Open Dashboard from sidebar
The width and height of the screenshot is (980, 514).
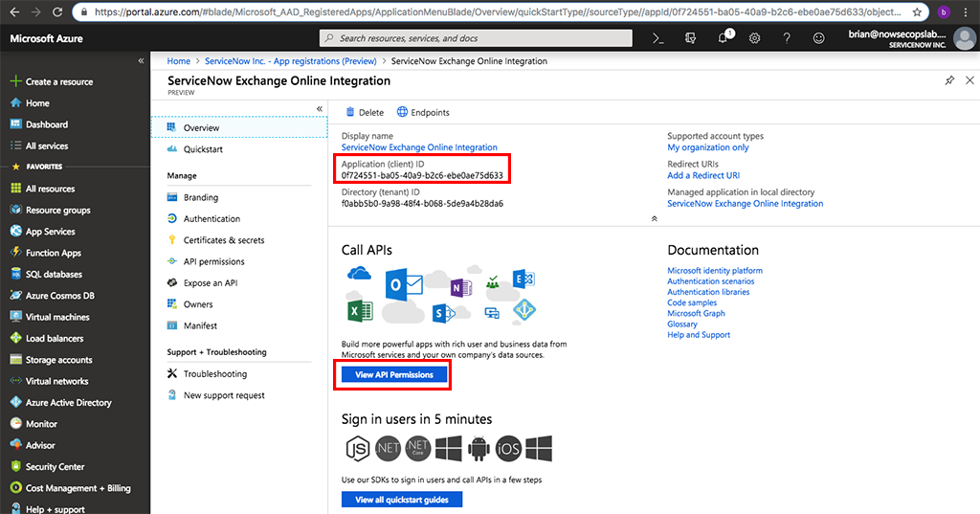(x=39, y=124)
